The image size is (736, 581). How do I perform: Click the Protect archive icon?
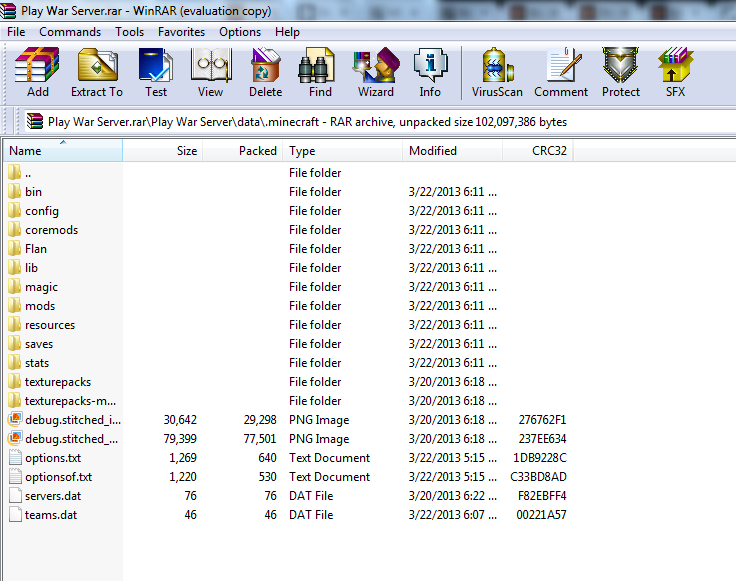coord(620,72)
